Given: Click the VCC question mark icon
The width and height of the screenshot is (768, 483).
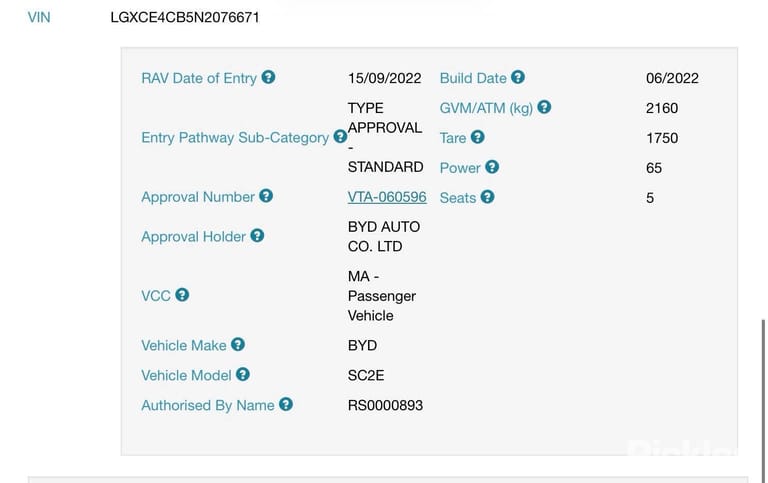Looking at the screenshot, I should 182,295.
